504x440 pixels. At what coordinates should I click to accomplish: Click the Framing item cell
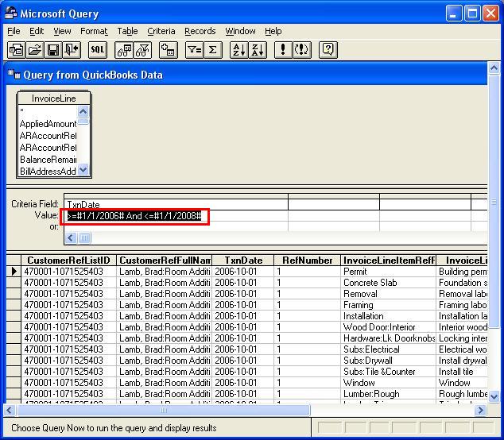click(x=388, y=305)
